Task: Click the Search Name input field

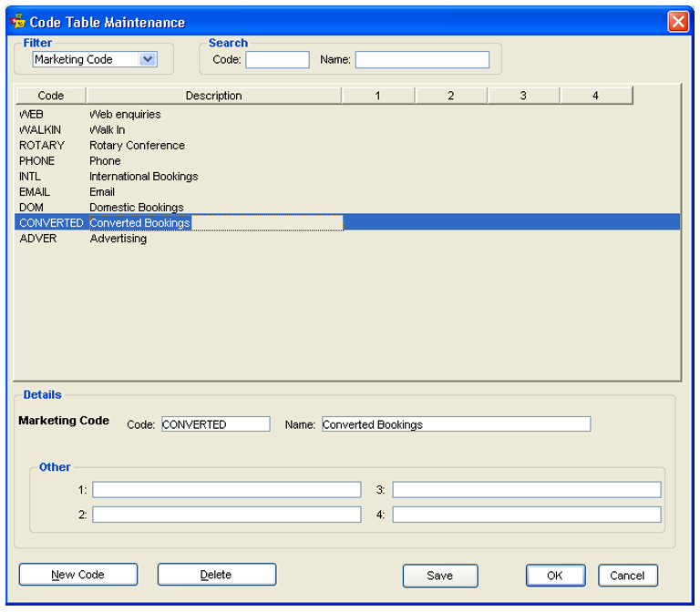Action: click(x=422, y=60)
